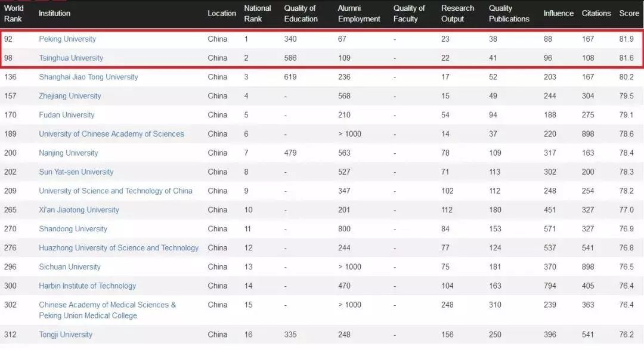Viewport: 644px width, 350px height.
Task: Sort by World Rank column header
Action: [14, 13]
